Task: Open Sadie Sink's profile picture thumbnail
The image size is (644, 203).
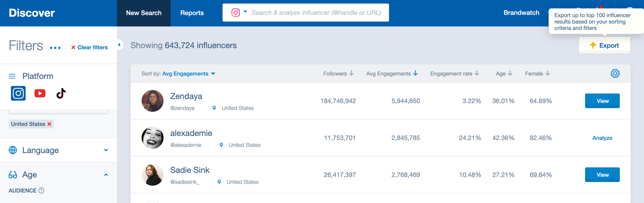Action: (x=152, y=175)
